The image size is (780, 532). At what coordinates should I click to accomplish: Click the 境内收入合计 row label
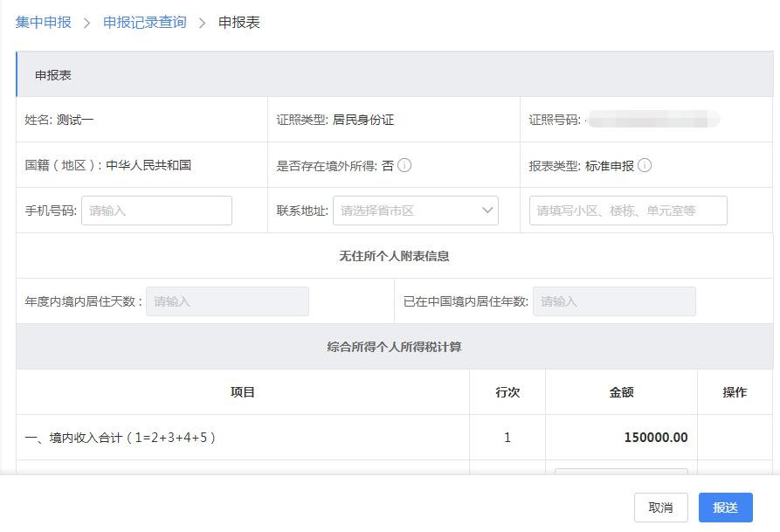121,438
